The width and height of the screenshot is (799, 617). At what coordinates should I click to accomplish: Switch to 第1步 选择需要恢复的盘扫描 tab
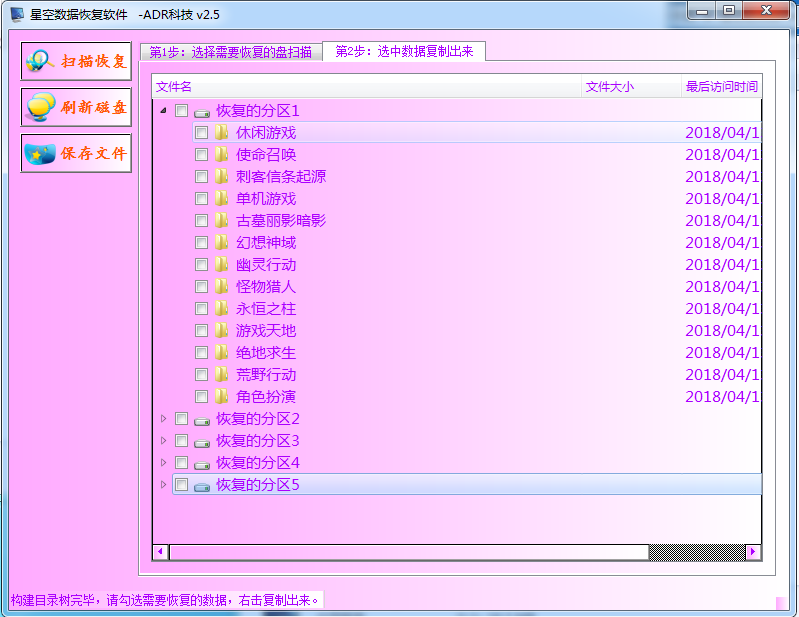(231, 52)
